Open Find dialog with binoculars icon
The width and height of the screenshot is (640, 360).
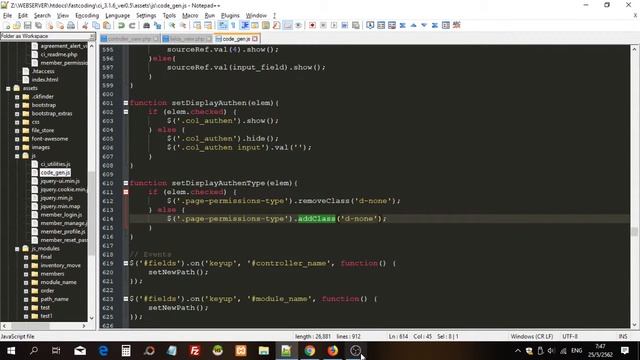(146, 25)
